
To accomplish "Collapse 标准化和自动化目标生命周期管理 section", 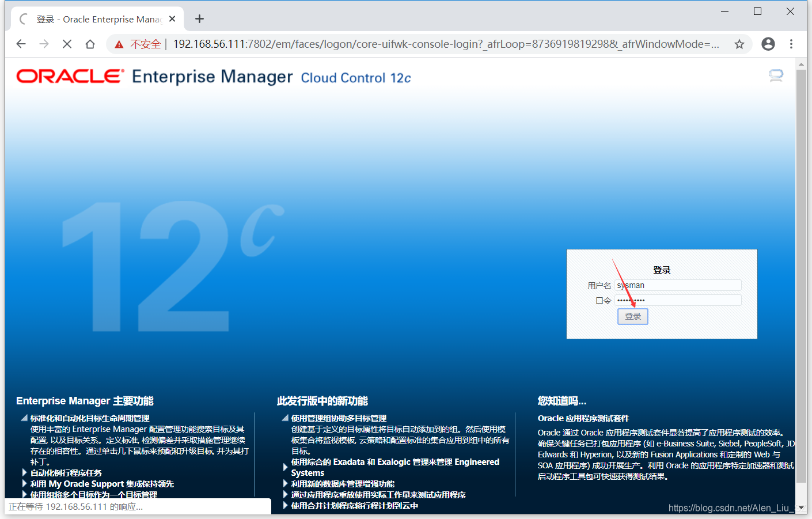I will click(24, 418).
